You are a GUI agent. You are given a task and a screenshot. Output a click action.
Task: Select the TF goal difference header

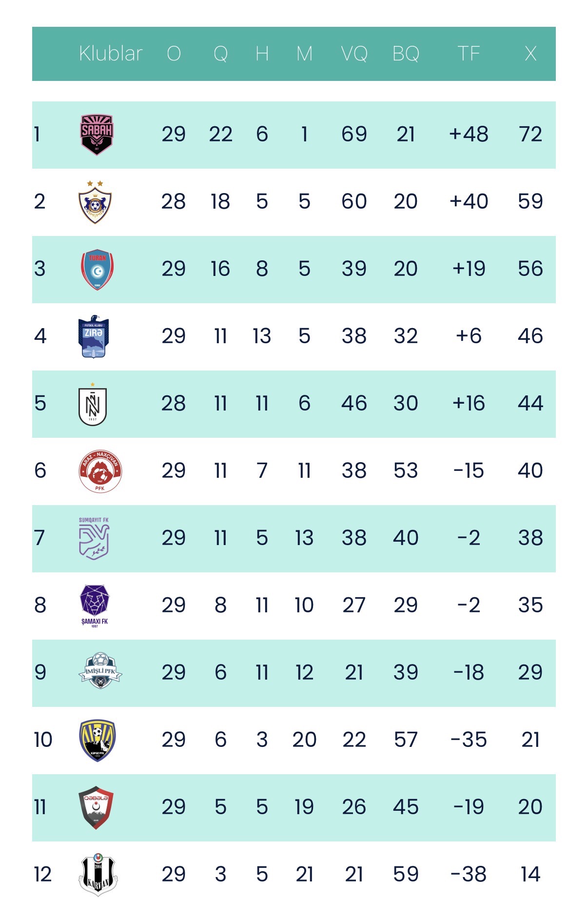469,54
